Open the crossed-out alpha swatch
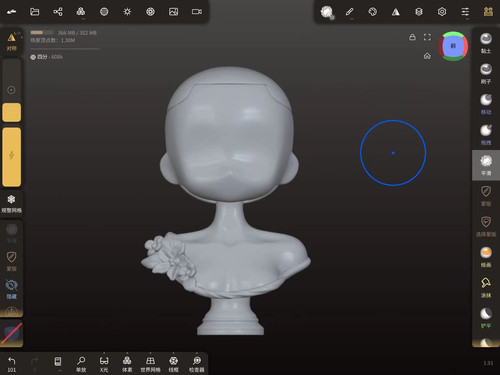 click(x=12, y=333)
